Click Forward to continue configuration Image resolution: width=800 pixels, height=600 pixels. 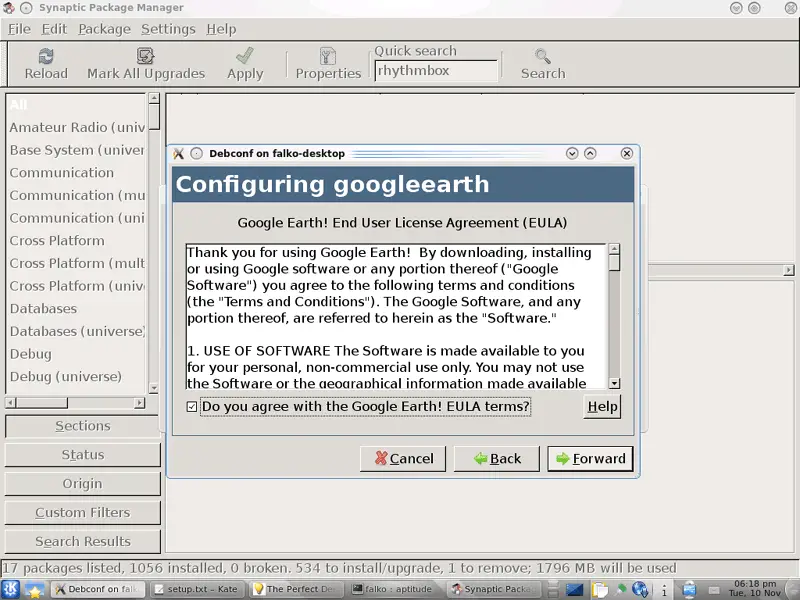[590, 459]
